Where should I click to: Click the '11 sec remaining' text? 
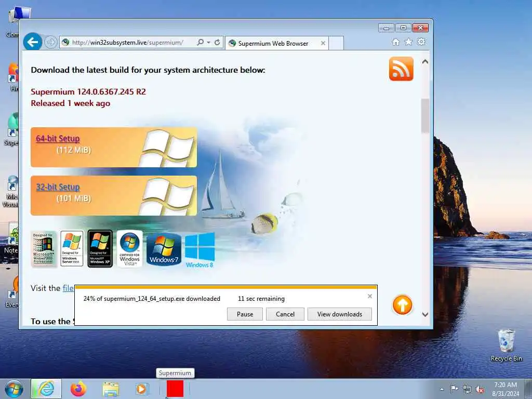point(261,299)
